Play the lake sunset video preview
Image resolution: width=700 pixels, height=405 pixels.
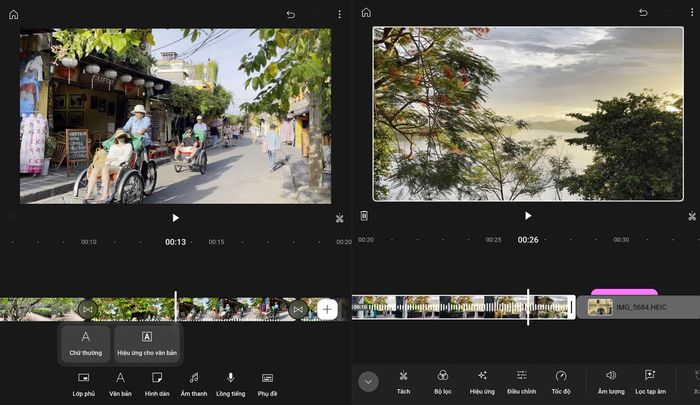click(528, 216)
